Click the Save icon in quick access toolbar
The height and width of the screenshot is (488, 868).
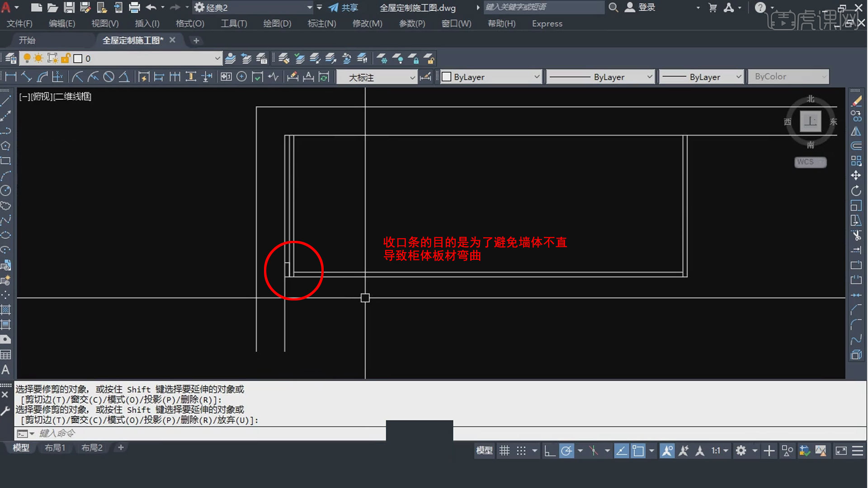[x=69, y=7]
